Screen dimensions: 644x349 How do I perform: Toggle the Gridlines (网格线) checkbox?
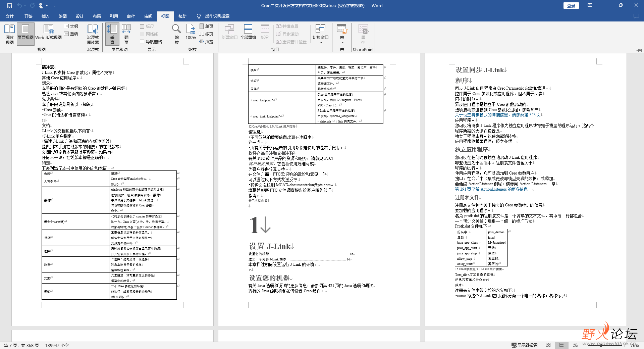click(x=149, y=34)
